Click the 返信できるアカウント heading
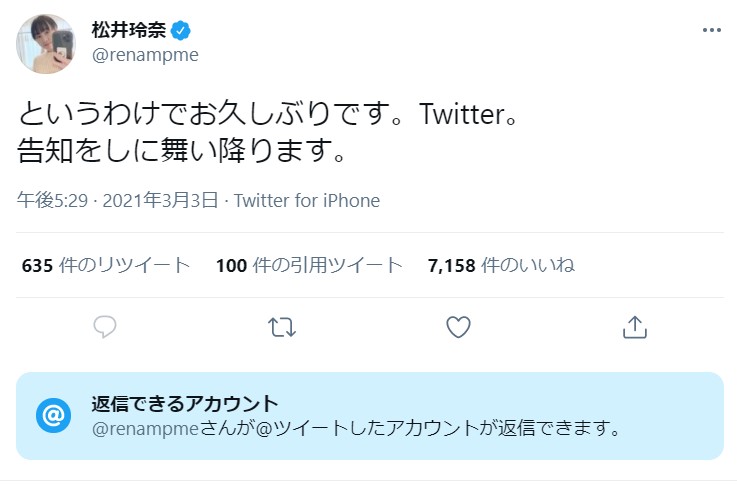Screen dimensions: 737x501 click(185, 404)
